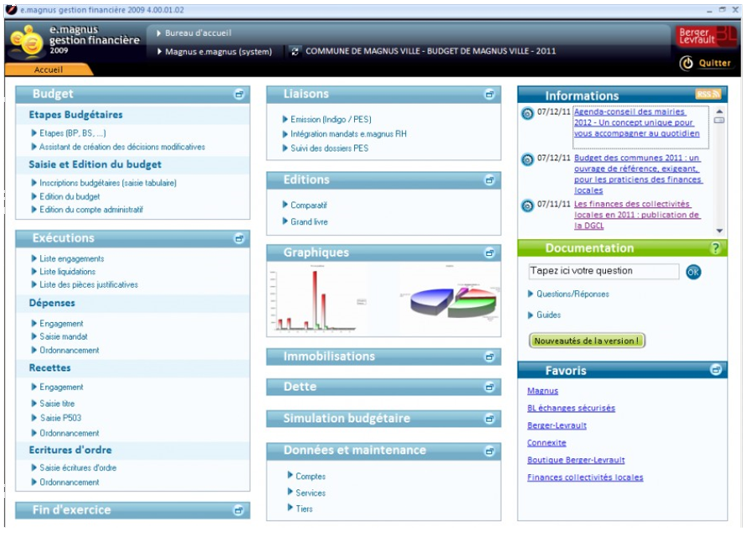This screenshot has width=746, height=552.
Task: Click the RSS feed icon in Informations header
Action: 708,94
